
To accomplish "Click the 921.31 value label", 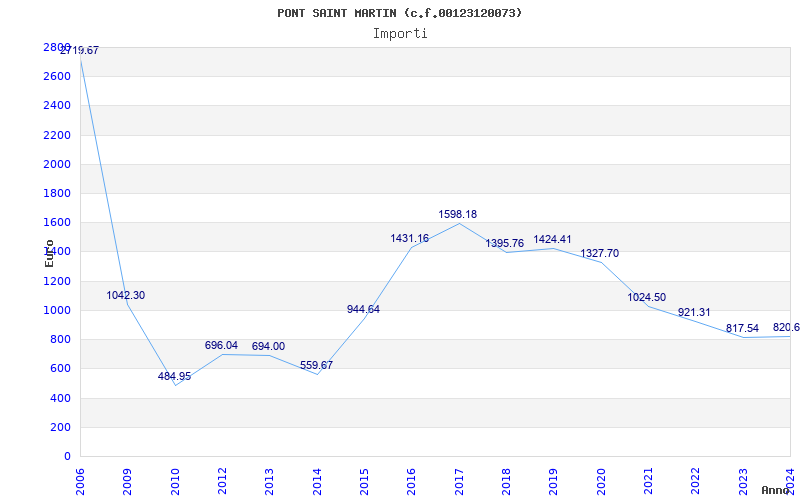I will tap(694, 312).
